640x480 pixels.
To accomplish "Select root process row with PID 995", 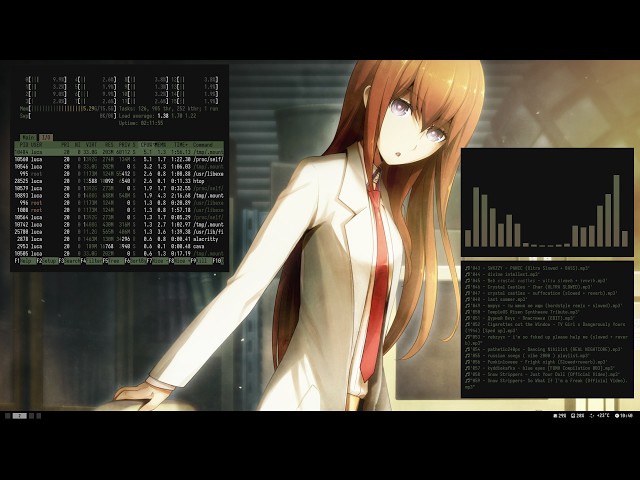I will click(x=119, y=173).
